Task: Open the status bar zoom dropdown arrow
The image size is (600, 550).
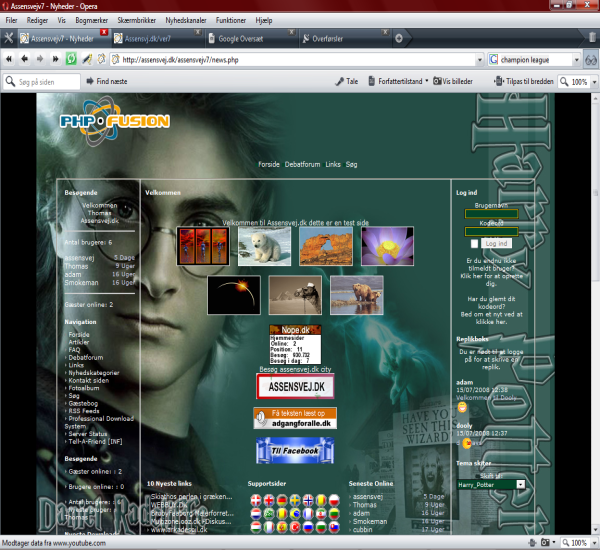Action: 594,543
